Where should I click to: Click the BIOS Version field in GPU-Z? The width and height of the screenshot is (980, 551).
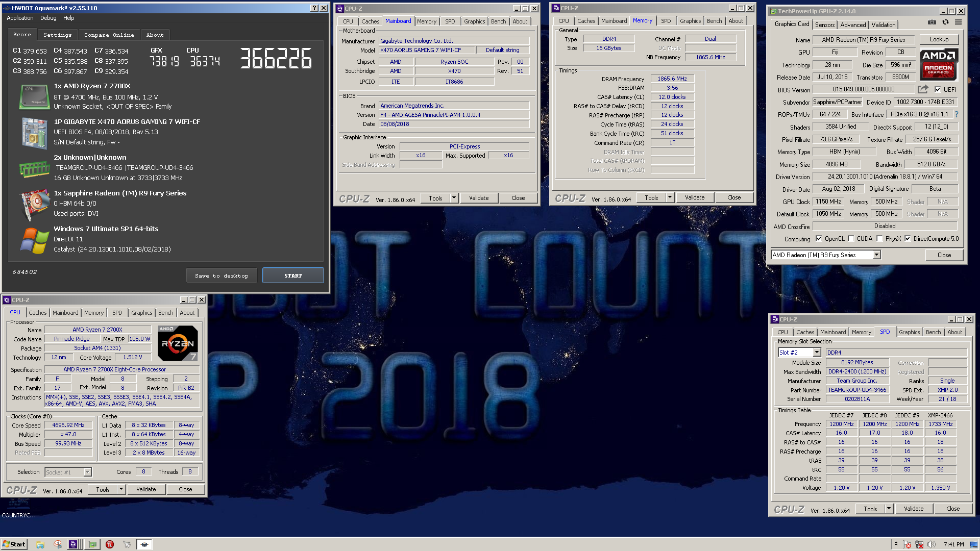[x=864, y=89]
